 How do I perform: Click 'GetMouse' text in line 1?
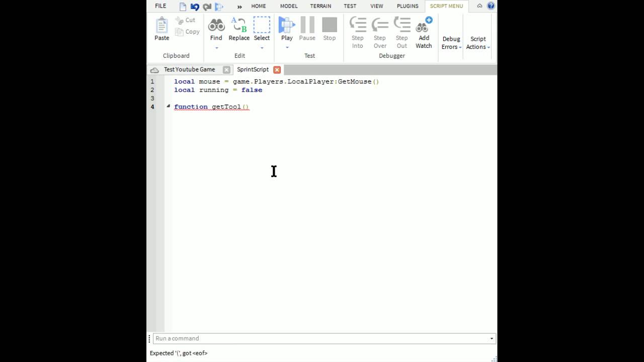[355, 81]
